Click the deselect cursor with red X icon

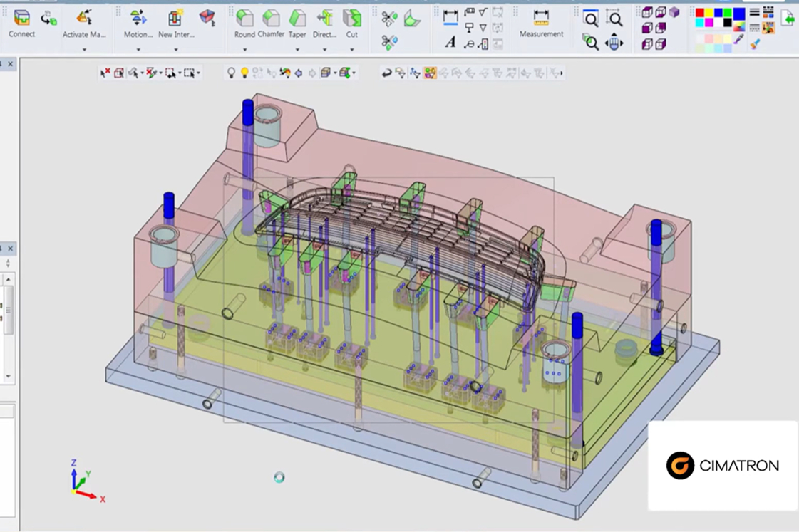point(105,73)
